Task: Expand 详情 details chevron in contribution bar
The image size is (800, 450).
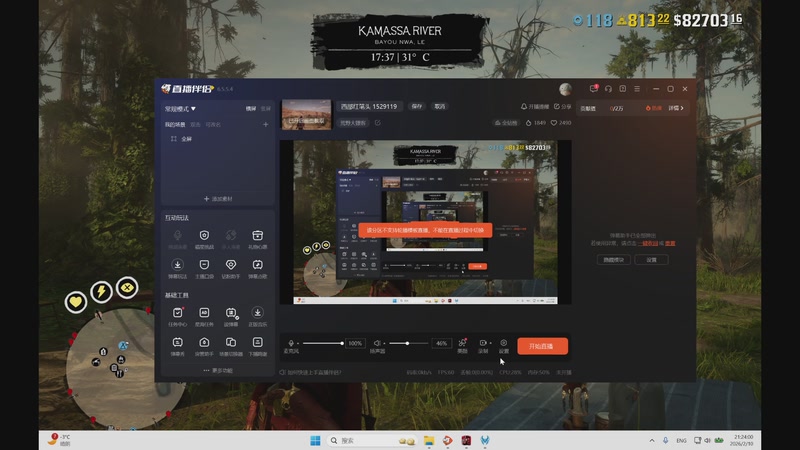Action: pyautogui.click(x=676, y=108)
